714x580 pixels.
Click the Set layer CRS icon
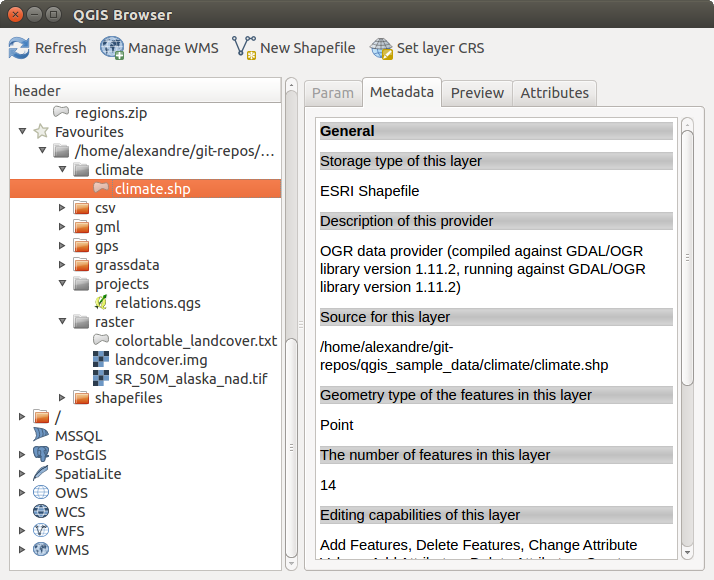click(x=381, y=48)
